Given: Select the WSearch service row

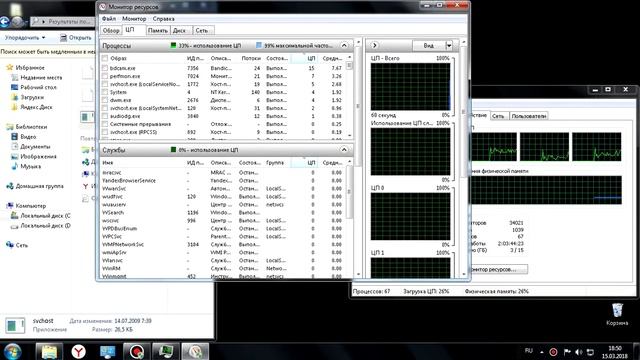Looking at the screenshot, I should 223,213.
